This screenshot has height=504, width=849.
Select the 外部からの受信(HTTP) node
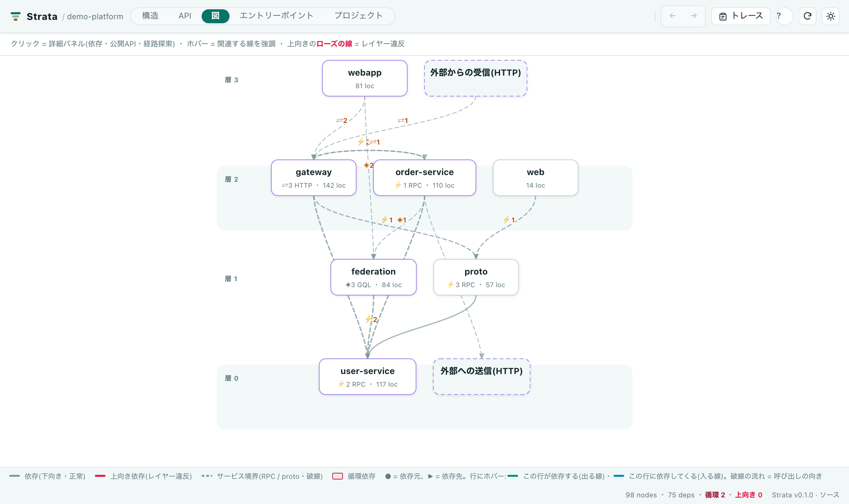point(476,79)
